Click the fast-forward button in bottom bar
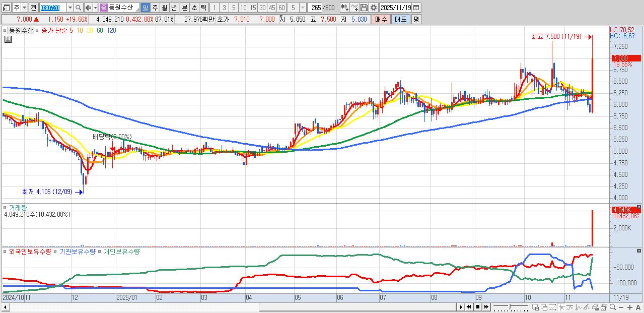The height and width of the screenshot is (313, 644). pos(486,307)
